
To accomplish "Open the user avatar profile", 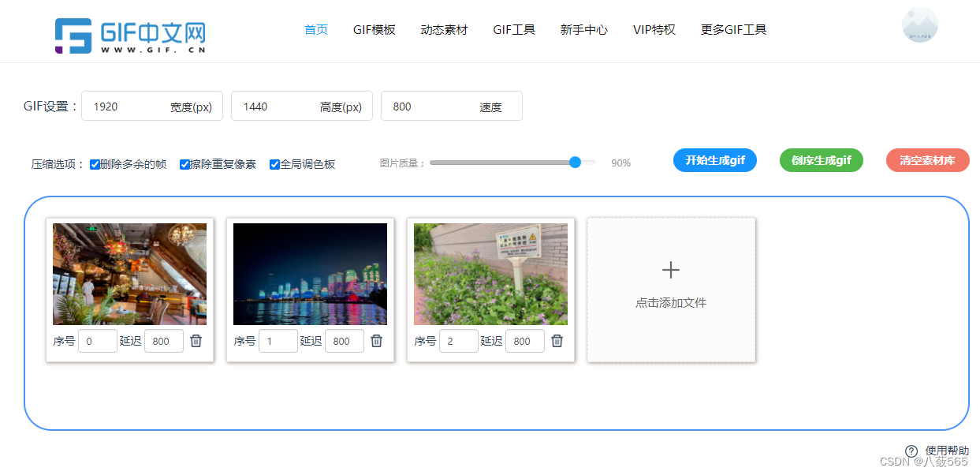I will [919, 25].
